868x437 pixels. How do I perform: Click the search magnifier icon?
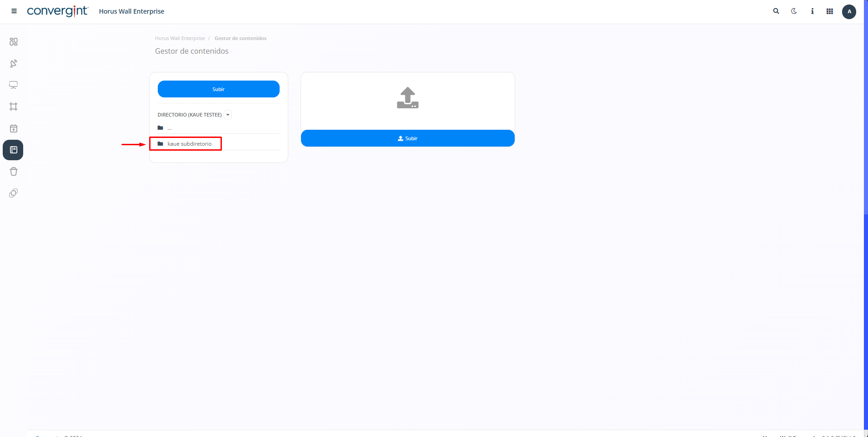click(776, 11)
